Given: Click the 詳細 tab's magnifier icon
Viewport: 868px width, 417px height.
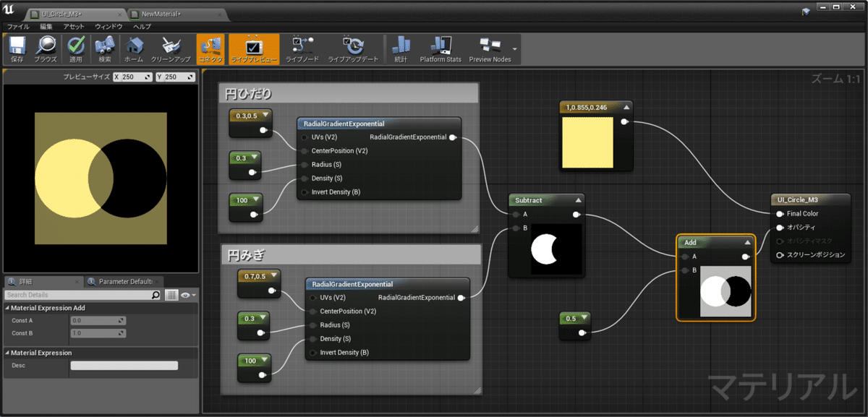Looking at the screenshot, I should [11, 281].
